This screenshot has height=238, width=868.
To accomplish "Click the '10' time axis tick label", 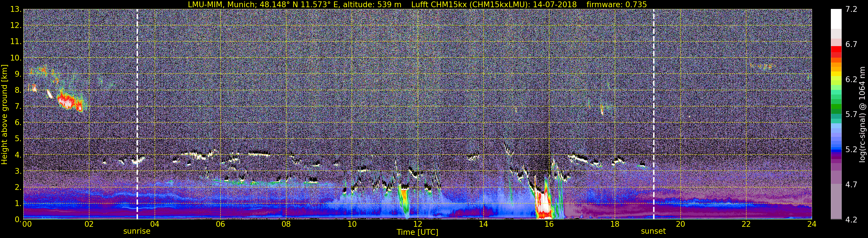I will (x=352, y=224).
